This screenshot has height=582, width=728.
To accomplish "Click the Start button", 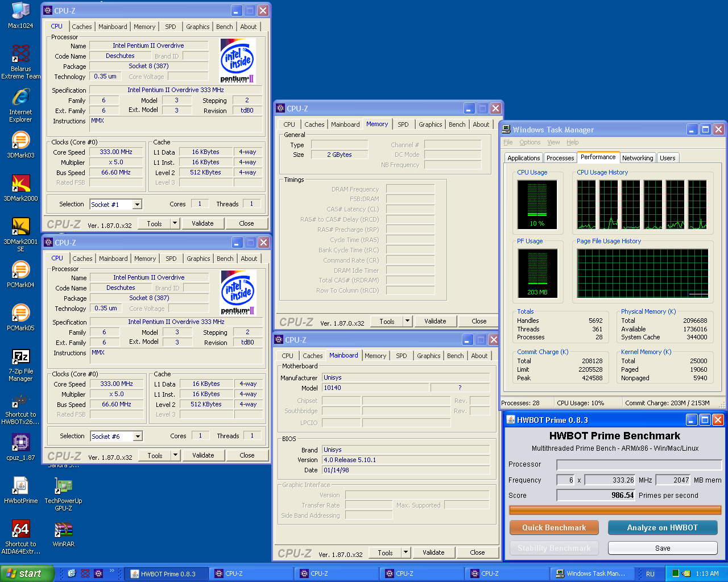I will (27, 573).
